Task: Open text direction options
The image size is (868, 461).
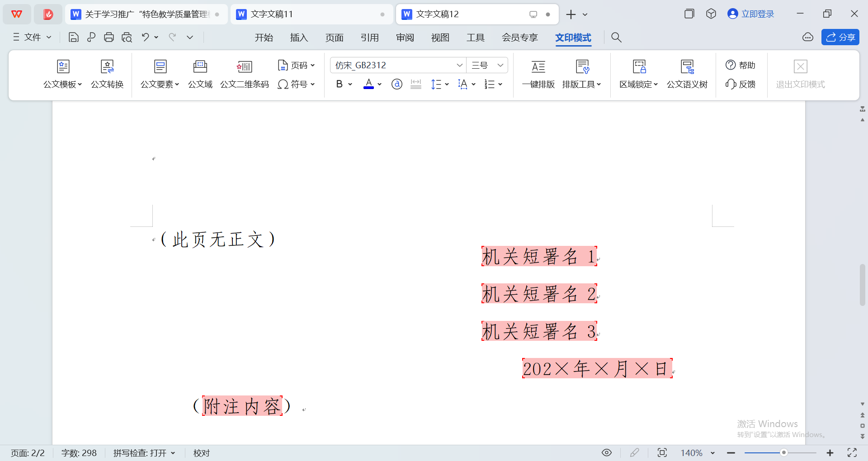Action: [467, 85]
